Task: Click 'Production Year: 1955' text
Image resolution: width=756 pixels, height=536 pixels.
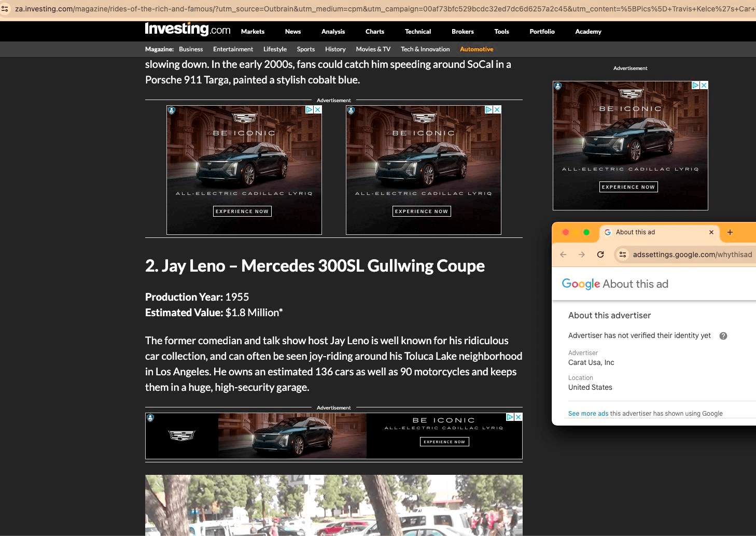Action: click(197, 297)
